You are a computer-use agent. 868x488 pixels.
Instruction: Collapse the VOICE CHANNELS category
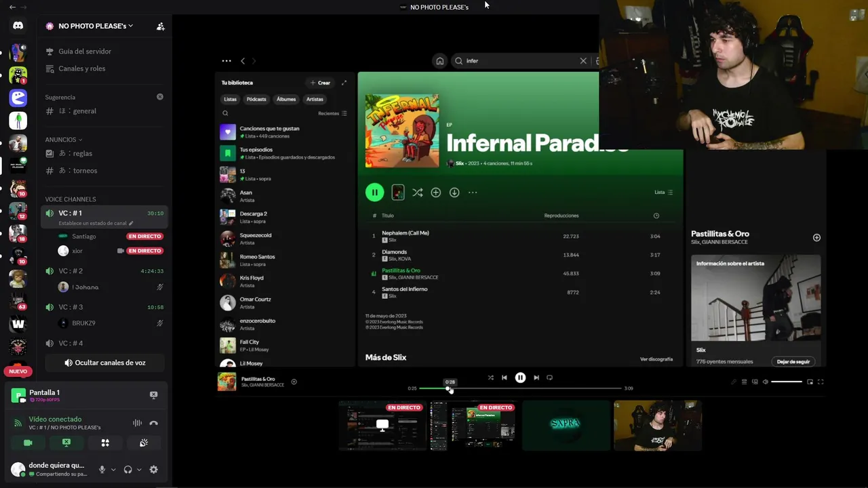(x=71, y=199)
